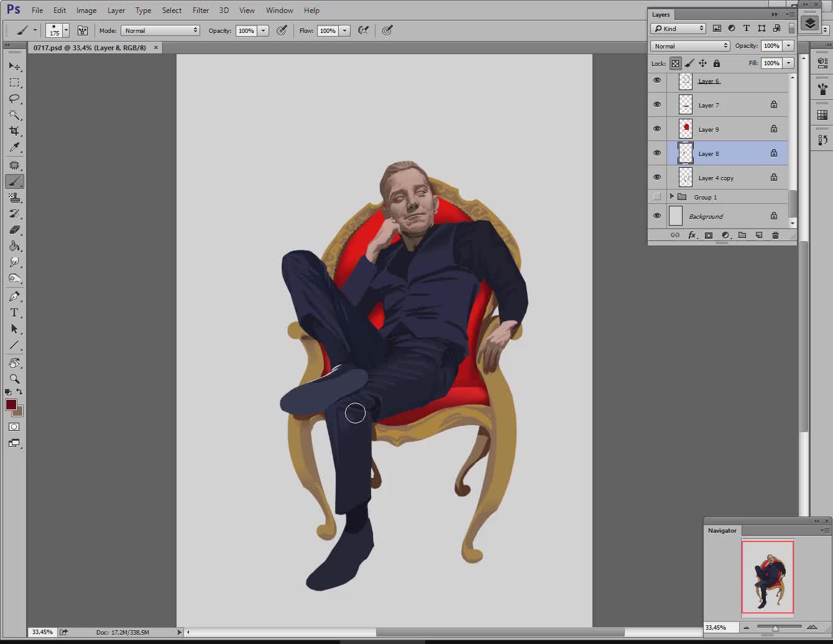Open the Brush panel toggle in options bar
Screen dimensions: 833x644
click(x=83, y=30)
